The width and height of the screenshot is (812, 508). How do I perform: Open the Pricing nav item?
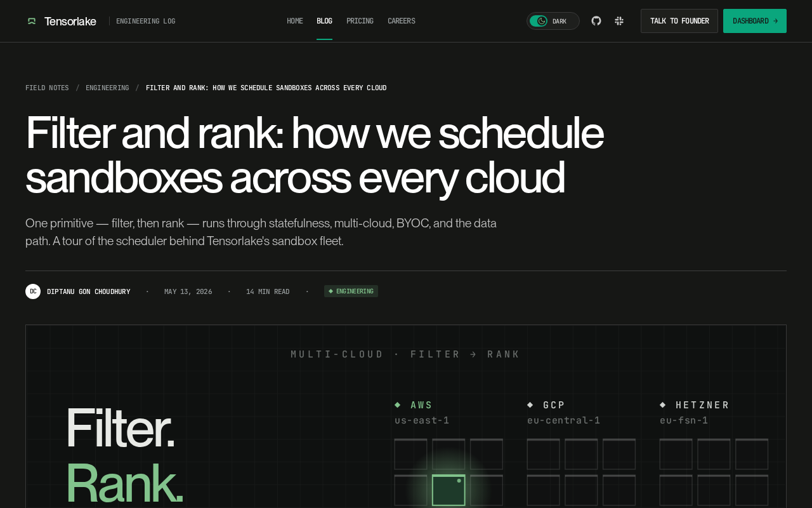tap(360, 21)
